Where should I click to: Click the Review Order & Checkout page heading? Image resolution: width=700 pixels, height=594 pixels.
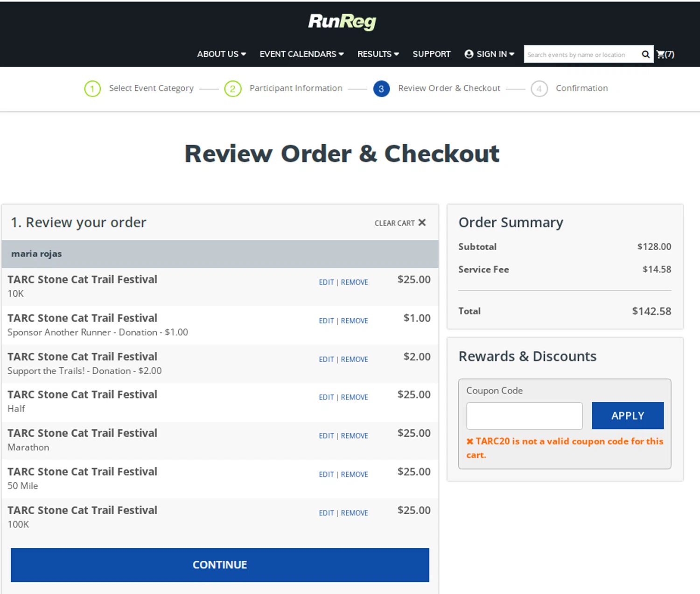pos(342,154)
